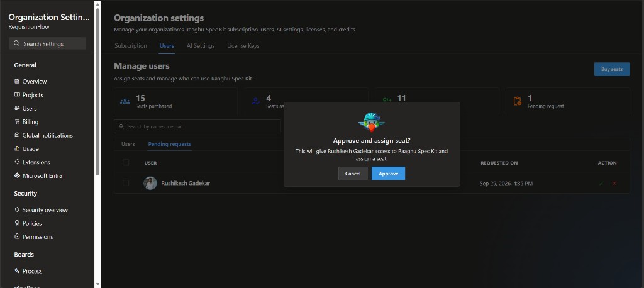Open the License Keys tab

click(243, 46)
